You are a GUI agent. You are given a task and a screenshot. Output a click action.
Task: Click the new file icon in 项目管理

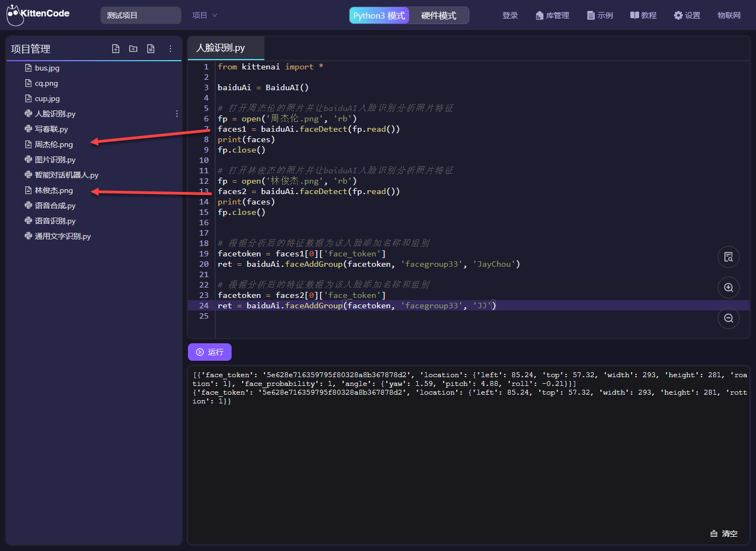pyautogui.click(x=116, y=49)
